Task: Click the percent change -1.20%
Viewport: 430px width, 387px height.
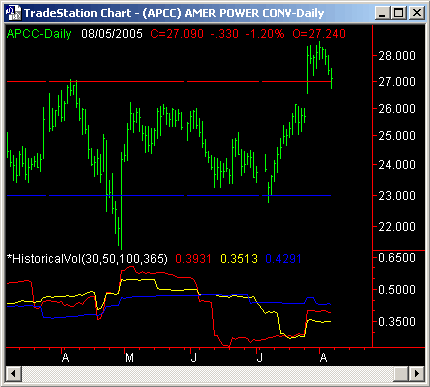Action: 265,34
